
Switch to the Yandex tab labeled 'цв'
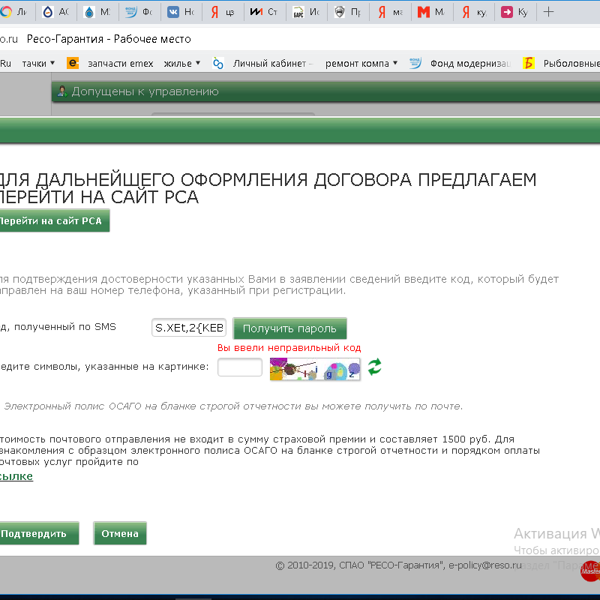(223, 12)
